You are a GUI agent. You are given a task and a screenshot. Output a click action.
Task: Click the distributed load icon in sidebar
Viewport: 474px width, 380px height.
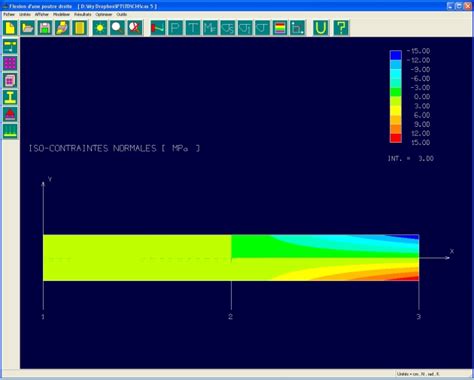[10, 131]
